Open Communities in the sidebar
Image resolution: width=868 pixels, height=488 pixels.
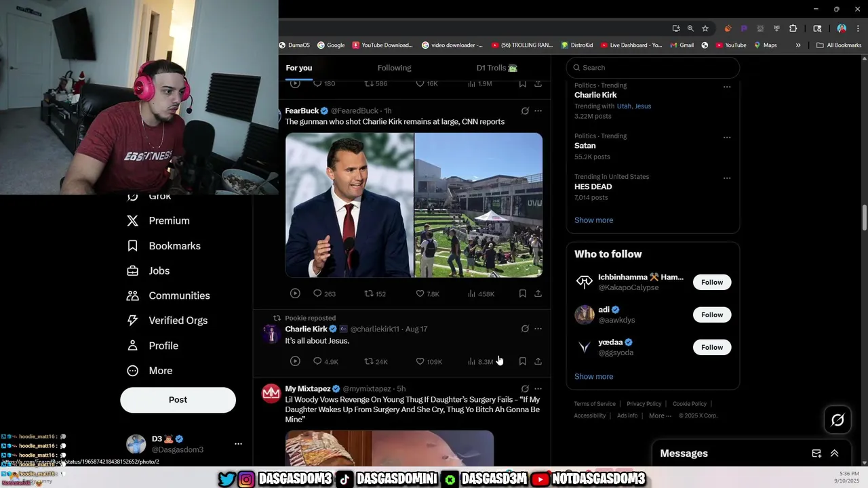click(168, 296)
